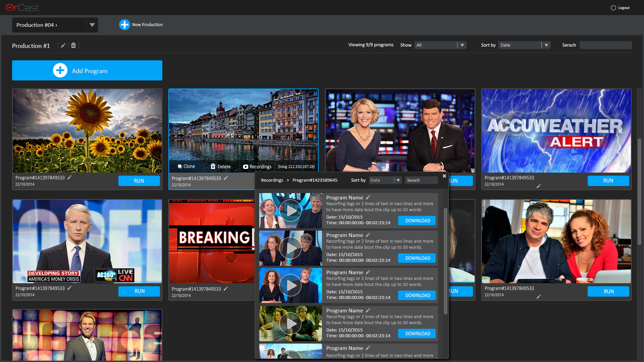The height and width of the screenshot is (362, 644).
Task: Click the New Production plus icon
Action: click(x=124, y=24)
